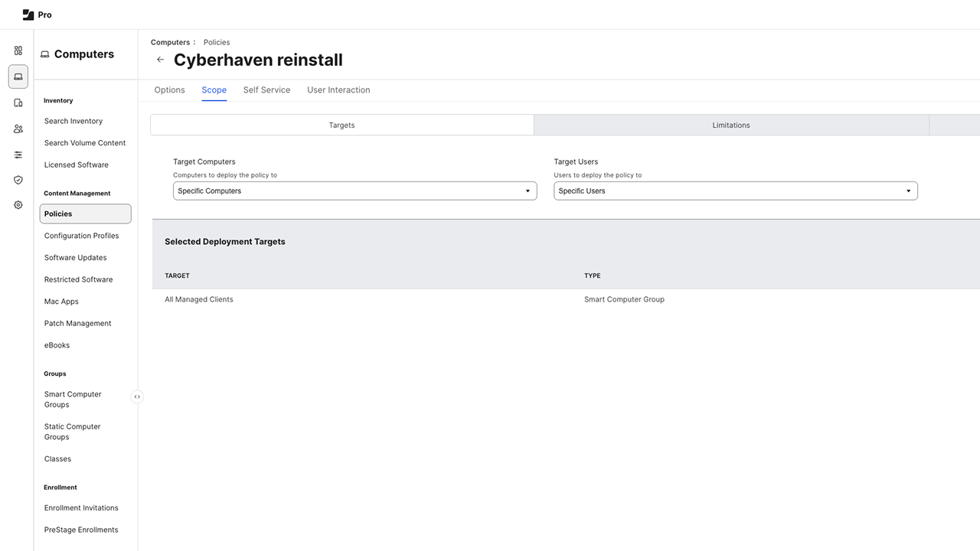
Task: Open Configuration Profiles in sidebar
Action: click(81, 236)
